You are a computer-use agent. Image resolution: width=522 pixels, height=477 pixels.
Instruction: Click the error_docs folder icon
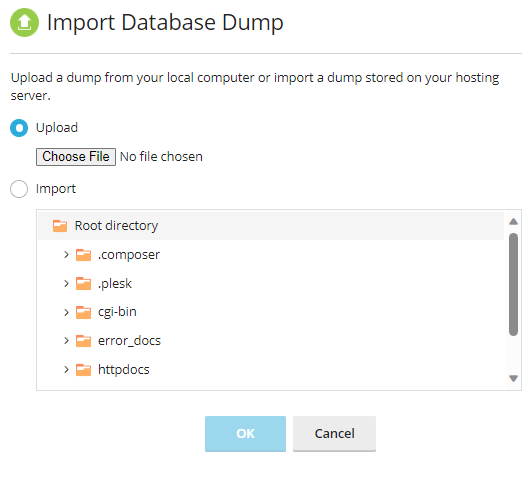(83, 341)
